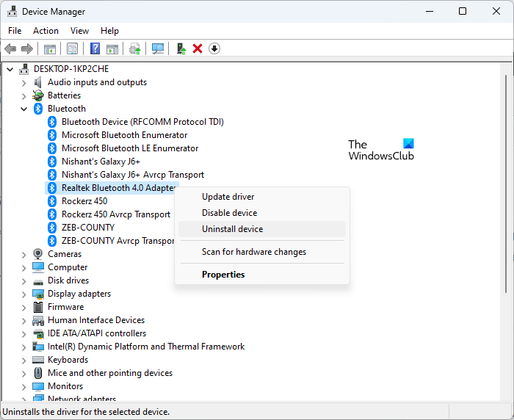
Task: Click the Cameras webcam icon
Action: pyautogui.click(x=38, y=254)
